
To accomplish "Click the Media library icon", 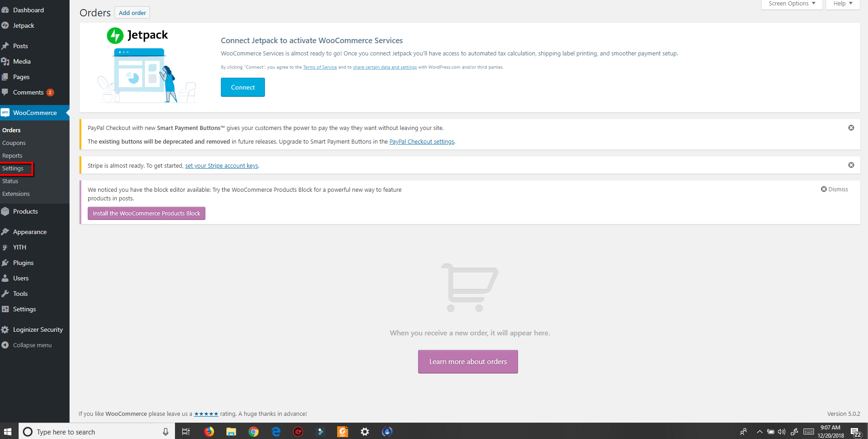I will 5,61.
